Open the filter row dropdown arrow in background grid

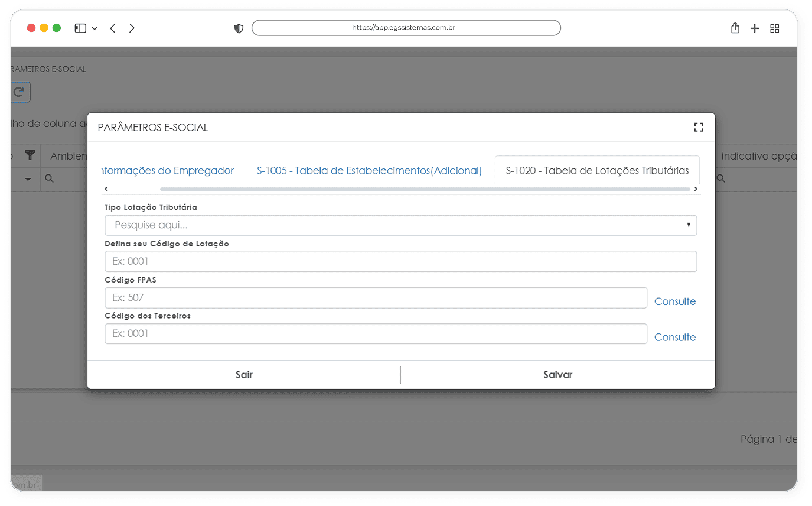[28, 179]
